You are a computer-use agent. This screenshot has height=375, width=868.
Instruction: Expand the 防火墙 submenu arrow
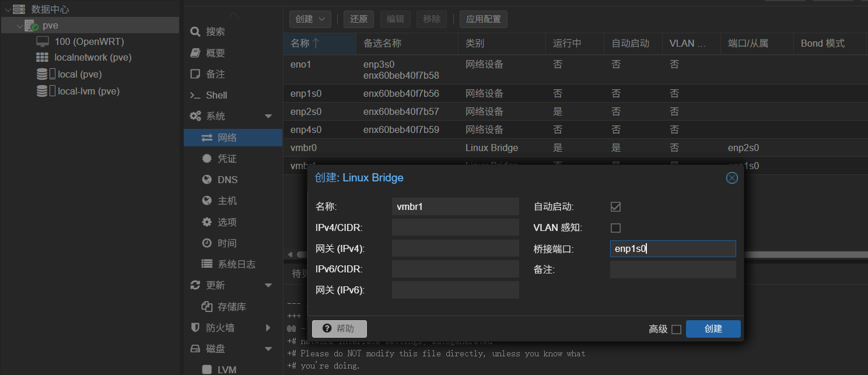click(x=268, y=328)
